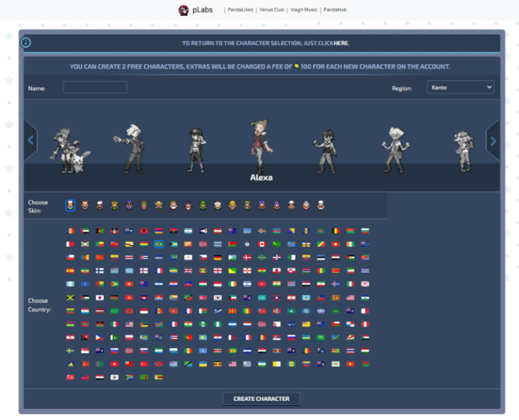Open the PandaHub link

(335, 9)
